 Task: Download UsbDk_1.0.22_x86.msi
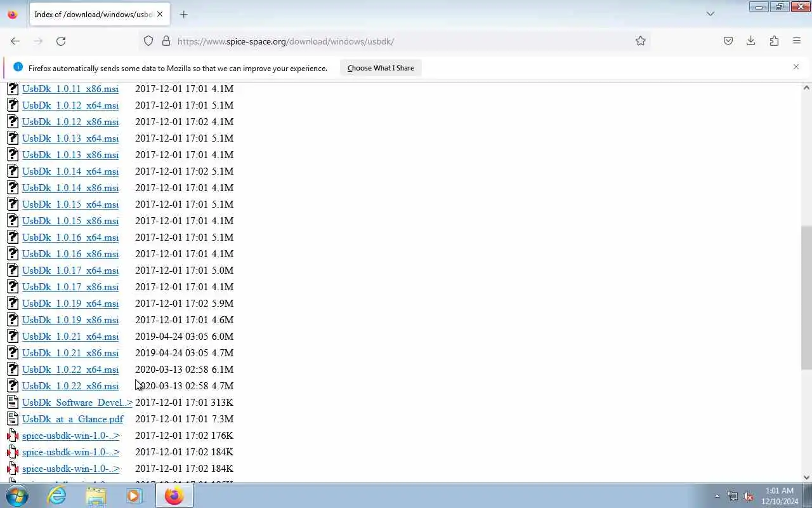(70, 386)
